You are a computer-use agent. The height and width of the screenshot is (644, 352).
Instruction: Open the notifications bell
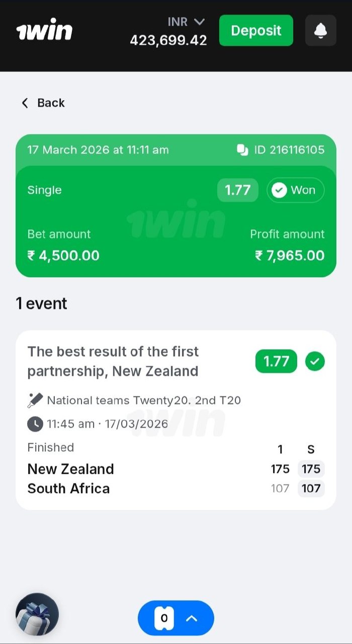point(320,31)
